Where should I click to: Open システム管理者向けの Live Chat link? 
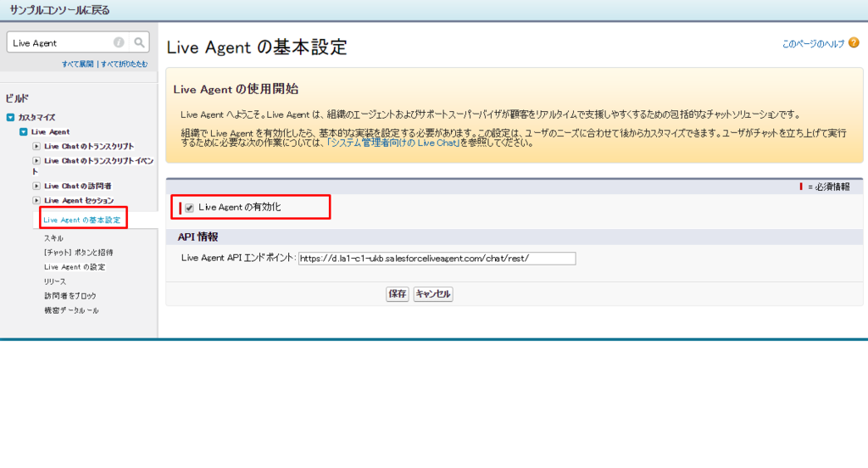click(x=393, y=143)
